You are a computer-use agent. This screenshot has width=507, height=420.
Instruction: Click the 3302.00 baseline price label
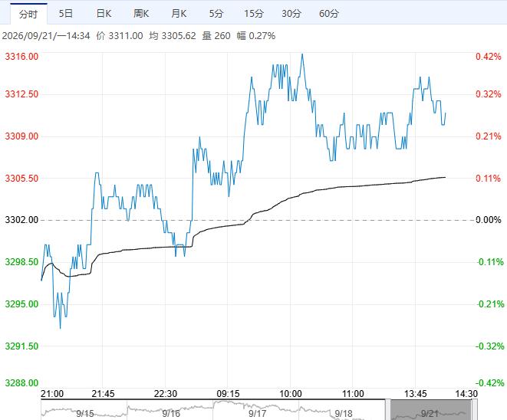[x=21, y=220]
